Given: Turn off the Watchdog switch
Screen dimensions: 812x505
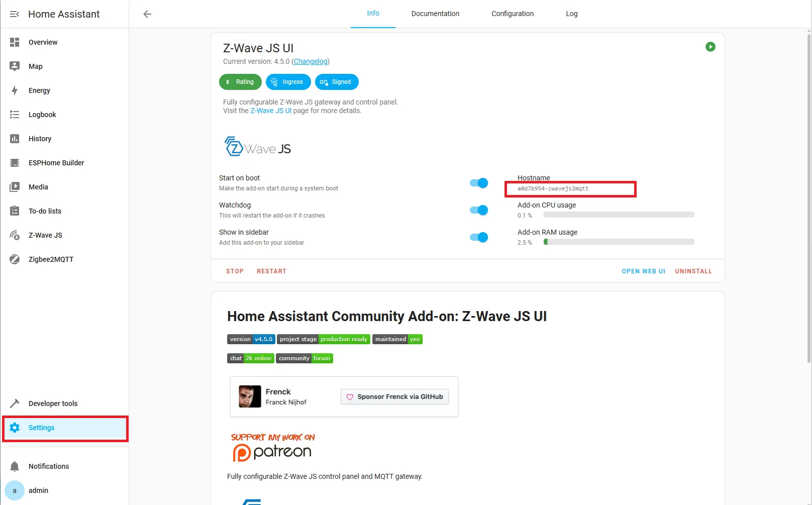Looking at the screenshot, I should 478,210.
